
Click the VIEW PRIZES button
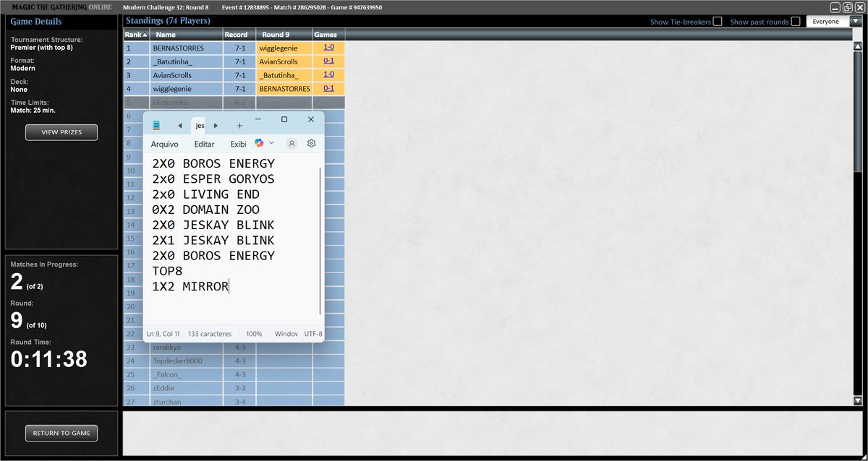tap(61, 132)
